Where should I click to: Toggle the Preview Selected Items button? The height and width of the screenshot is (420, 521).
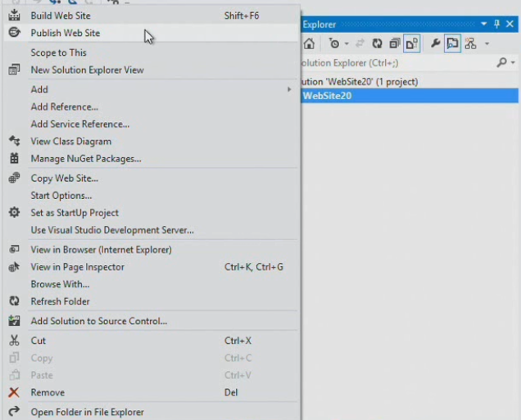tap(452, 43)
